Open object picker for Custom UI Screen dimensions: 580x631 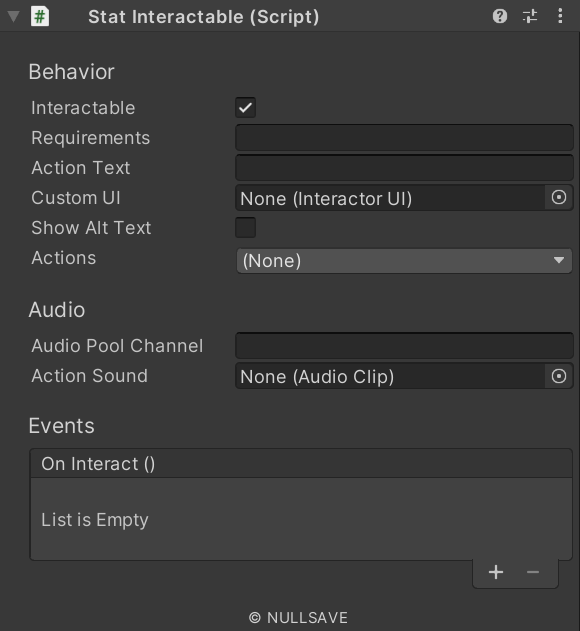coord(559,198)
